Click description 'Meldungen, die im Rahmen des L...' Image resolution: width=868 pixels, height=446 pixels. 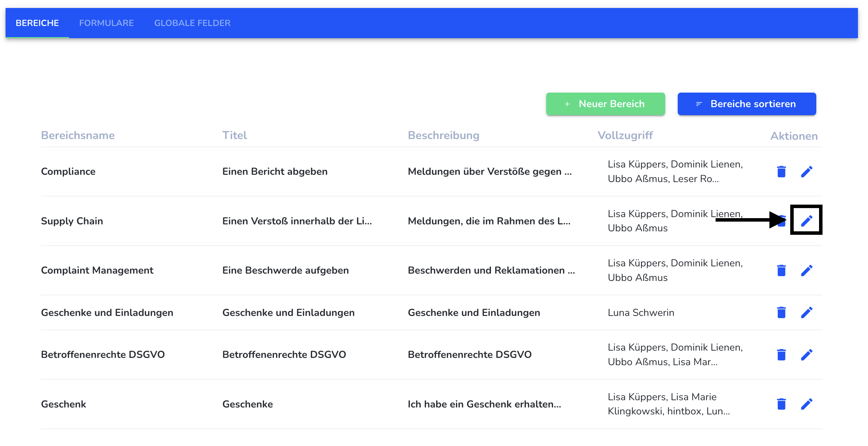(489, 221)
